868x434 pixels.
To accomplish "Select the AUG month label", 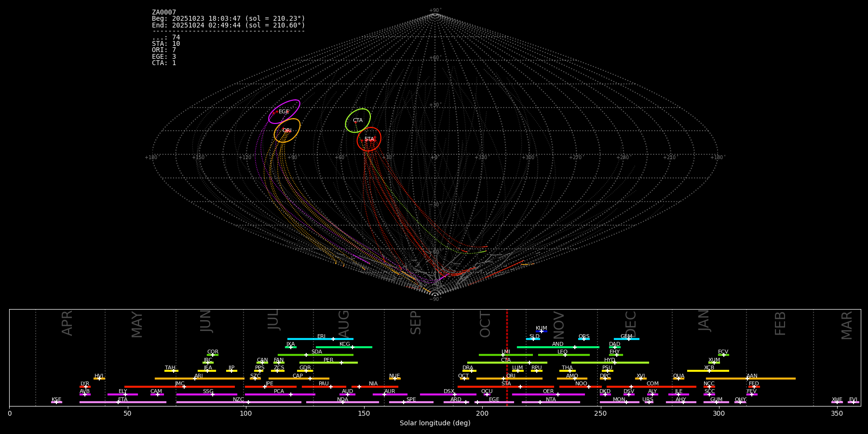I will tap(343, 323).
